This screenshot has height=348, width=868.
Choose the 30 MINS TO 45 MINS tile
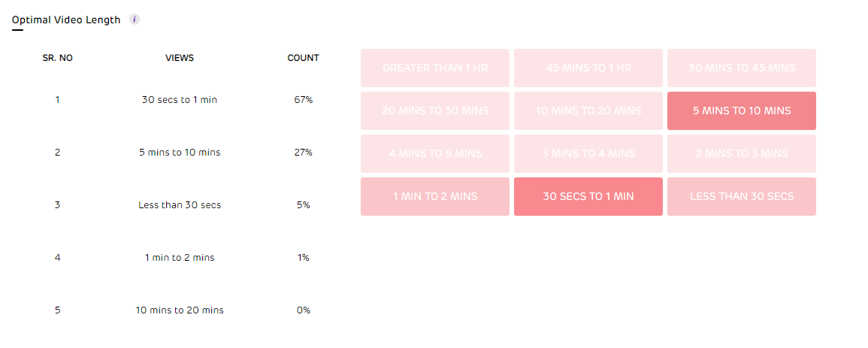point(742,68)
